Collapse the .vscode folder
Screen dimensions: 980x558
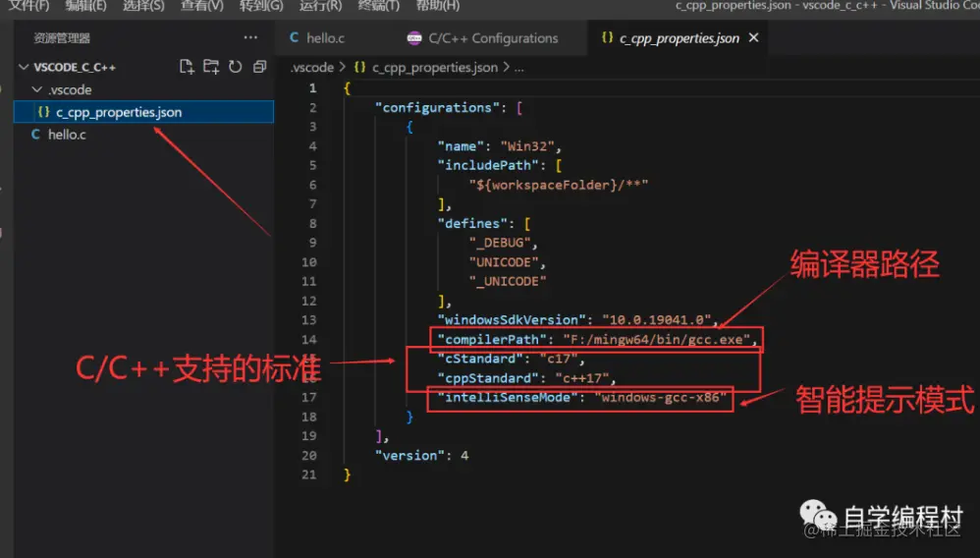(x=37, y=89)
